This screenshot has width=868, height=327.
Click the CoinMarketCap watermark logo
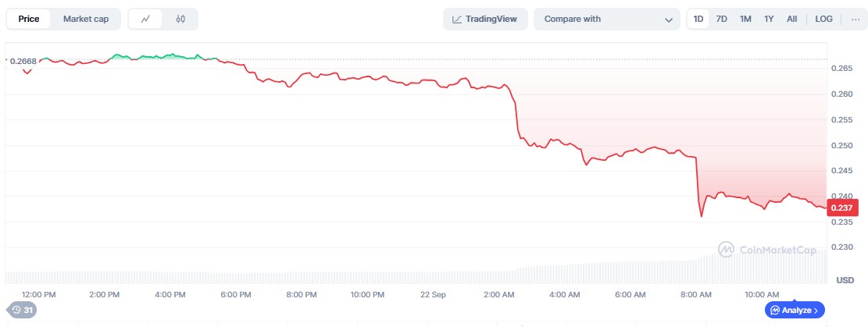coord(726,250)
